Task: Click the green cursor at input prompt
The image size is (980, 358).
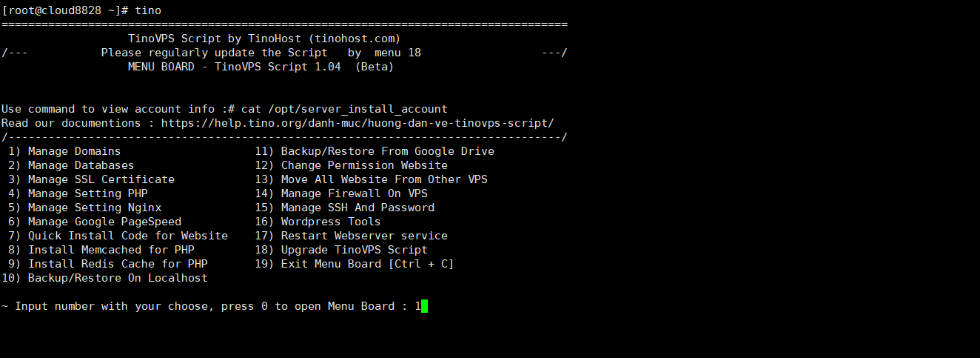Action: (424, 306)
